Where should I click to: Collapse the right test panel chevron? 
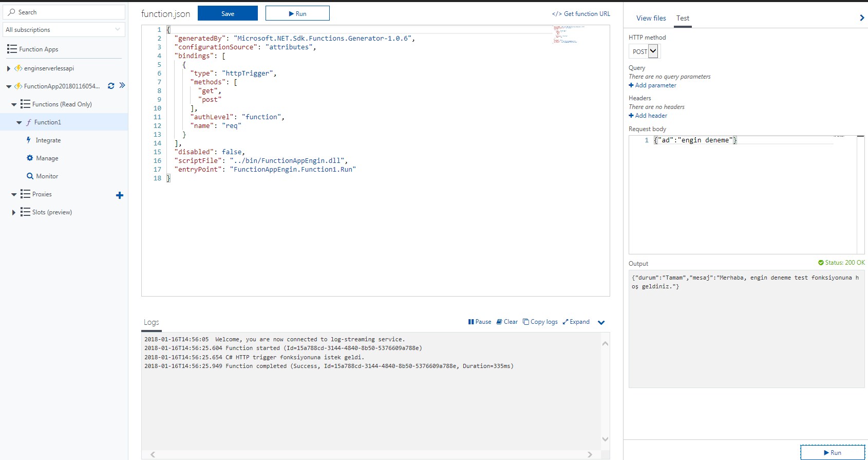[x=862, y=18]
